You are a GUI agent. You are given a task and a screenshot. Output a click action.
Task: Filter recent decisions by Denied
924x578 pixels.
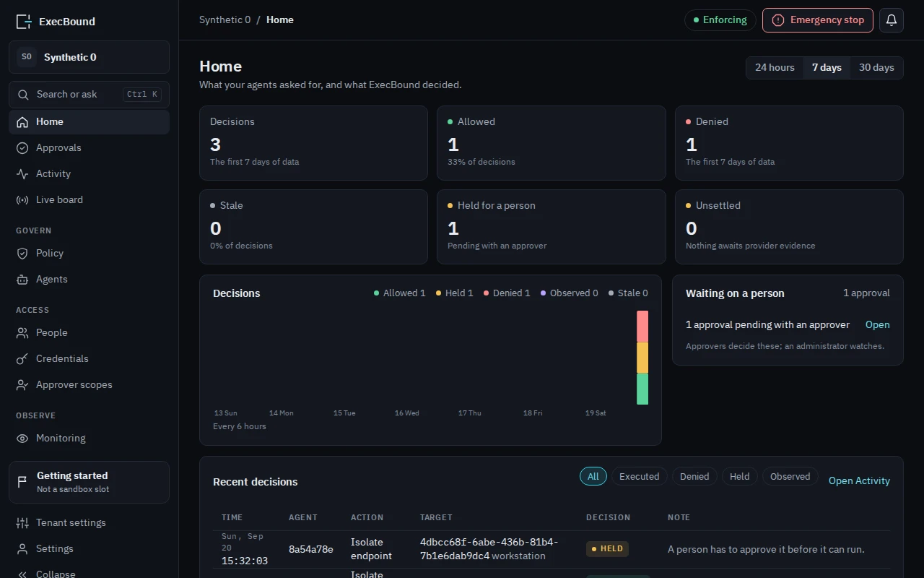694,476
